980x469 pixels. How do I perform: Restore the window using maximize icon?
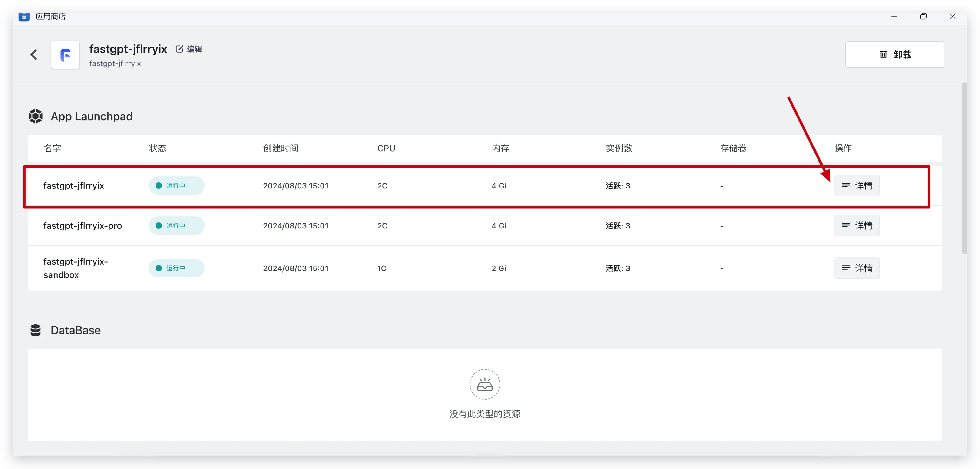pyautogui.click(x=923, y=17)
